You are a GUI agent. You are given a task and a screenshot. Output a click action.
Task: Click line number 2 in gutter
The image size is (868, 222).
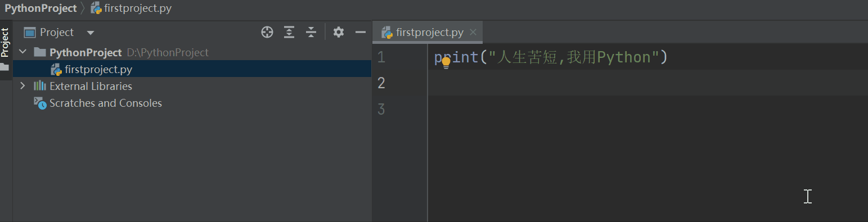tap(381, 83)
